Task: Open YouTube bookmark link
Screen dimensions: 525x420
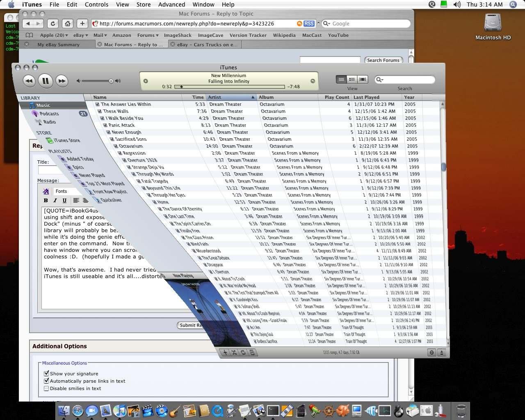Action: (x=338, y=35)
